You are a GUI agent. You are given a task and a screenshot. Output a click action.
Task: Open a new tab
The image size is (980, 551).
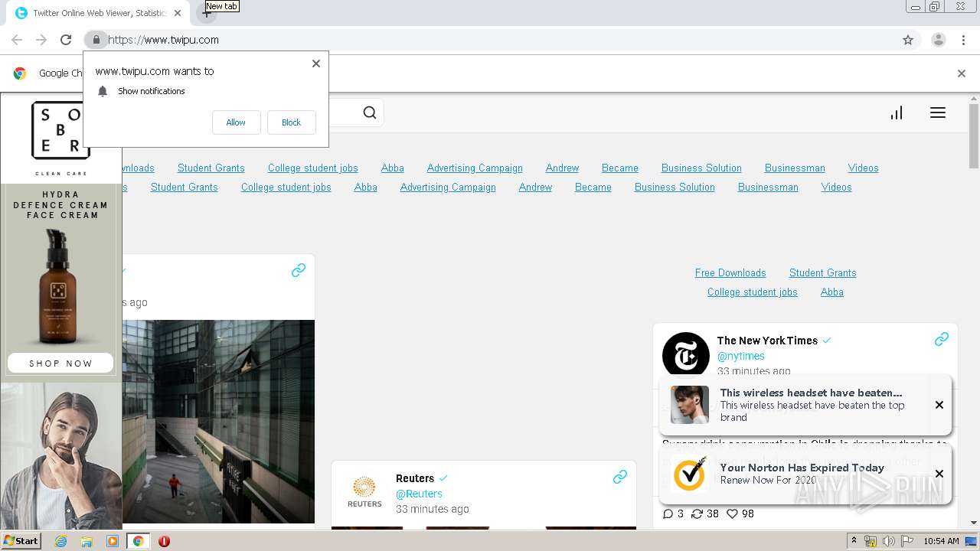(x=206, y=13)
